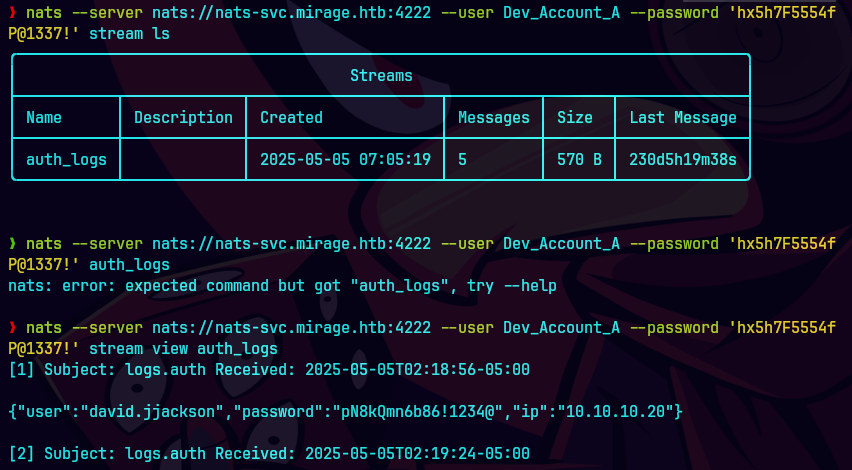Image resolution: width=852 pixels, height=470 pixels.
Task: Click the '570 B' size cell
Action: coord(579,159)
